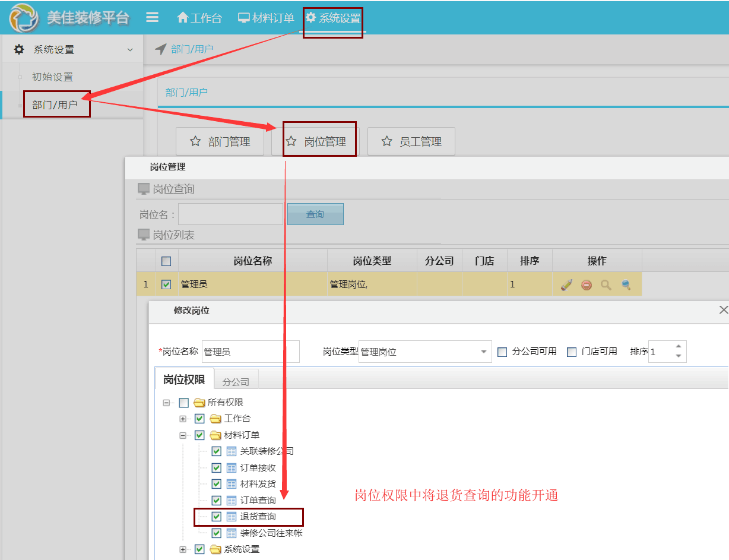This screenshot has height=560, width=729.
Task: Expand the 工作台 permission tree node
Action: 183,419
